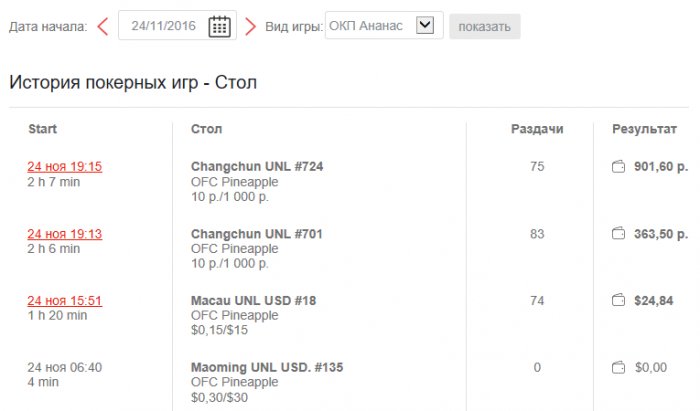Open the 24 ноя 19:13 session link
This screenshot has width=700, height=411.
(64, 234)
